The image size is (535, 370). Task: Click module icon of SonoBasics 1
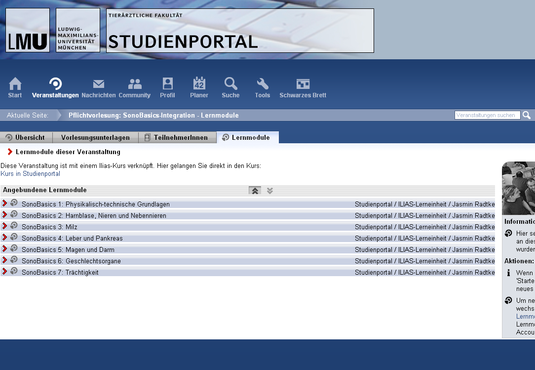click(14, 203)
